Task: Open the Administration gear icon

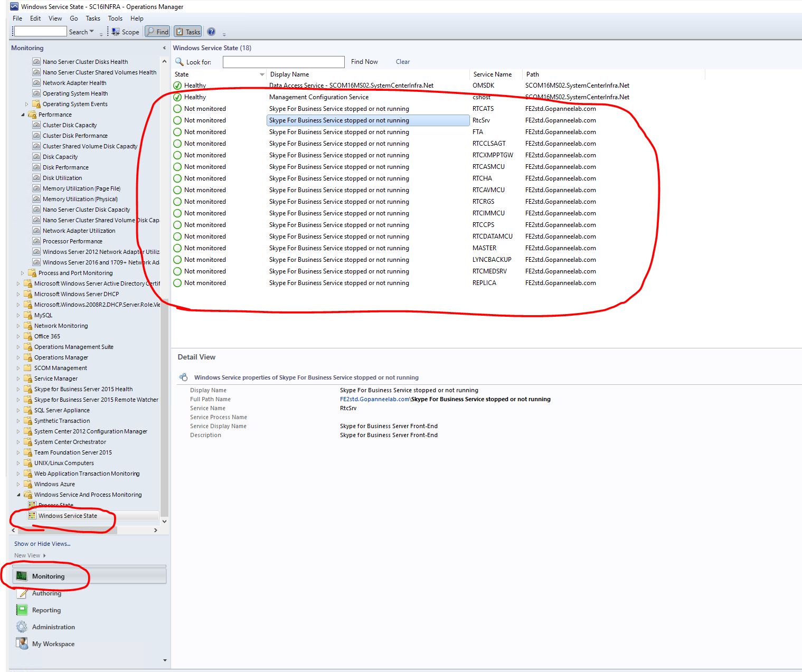Action: click(x=22, y=627)
